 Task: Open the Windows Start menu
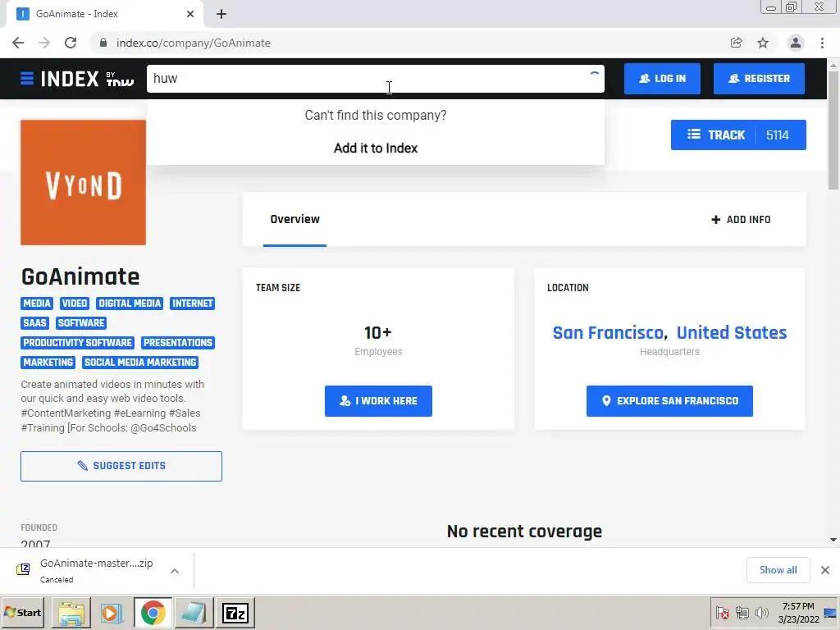[x=22, y=612]
